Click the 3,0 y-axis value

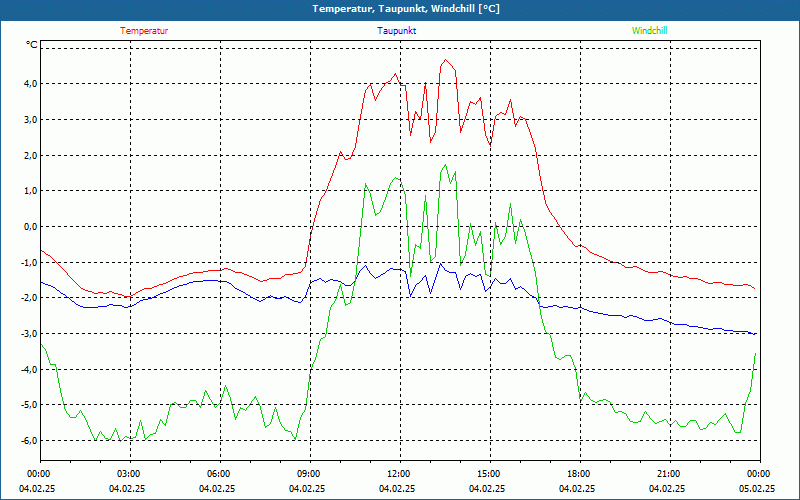[29, 119]
